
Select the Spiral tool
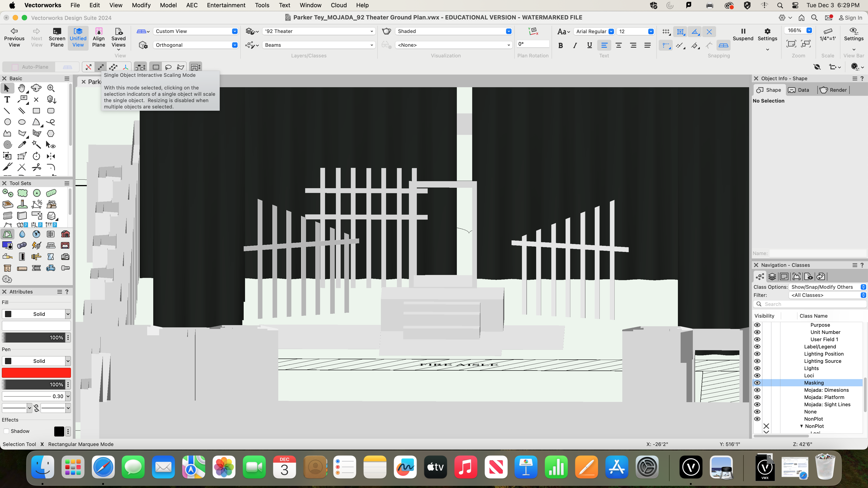[7, 145]
